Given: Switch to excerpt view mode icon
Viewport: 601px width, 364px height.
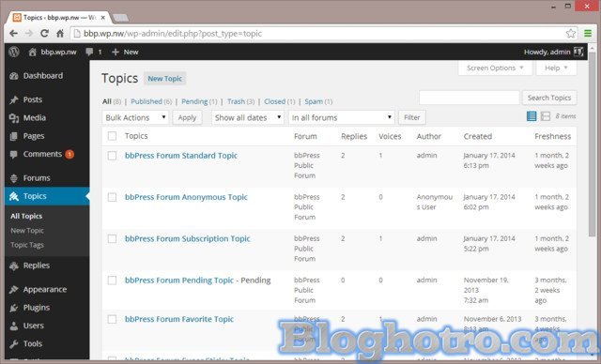Looking at the screenshot, I should [545, 116].
